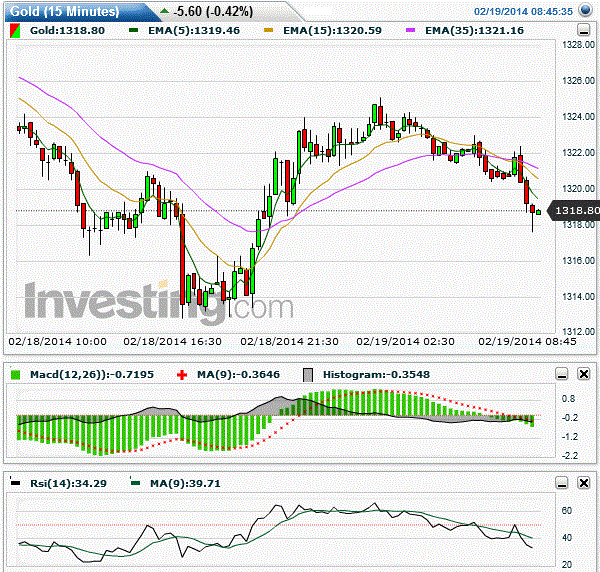Screen dimensions: 600x572
Task: Minimize the RSI indicator panel
Action: tap(562, 483)
